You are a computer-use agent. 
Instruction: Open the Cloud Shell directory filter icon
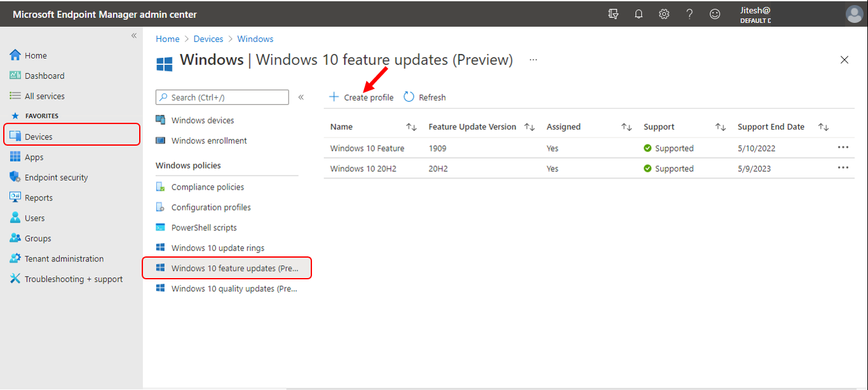coord(613,14)
